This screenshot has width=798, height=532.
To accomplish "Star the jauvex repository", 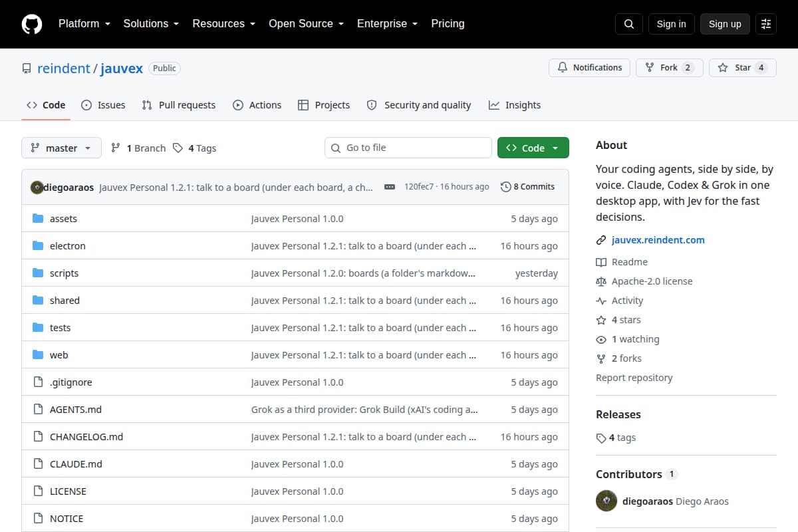I will click(743, 68).
